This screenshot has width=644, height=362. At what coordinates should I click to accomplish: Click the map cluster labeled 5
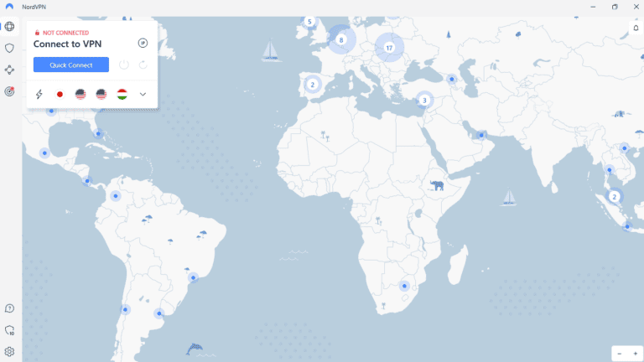coord(309,22)
